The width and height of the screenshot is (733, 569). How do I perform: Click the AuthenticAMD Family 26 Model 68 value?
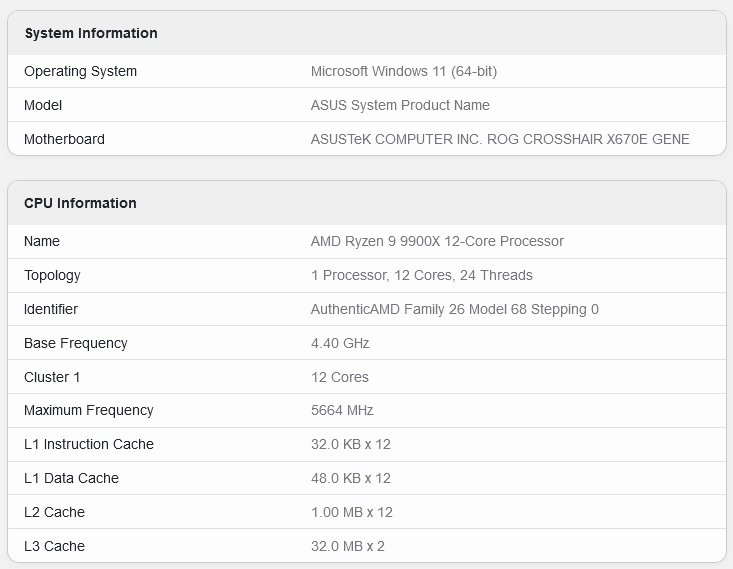point(455,310)
